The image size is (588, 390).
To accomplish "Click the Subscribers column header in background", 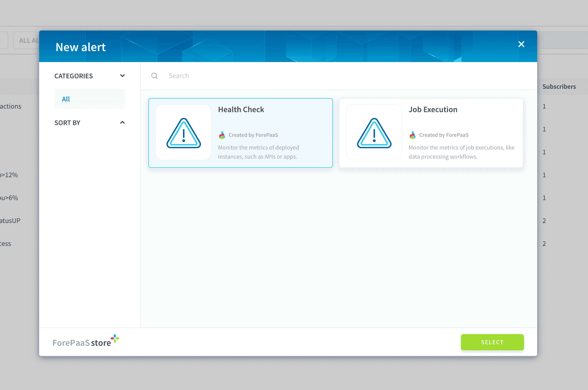I will 559,87.
